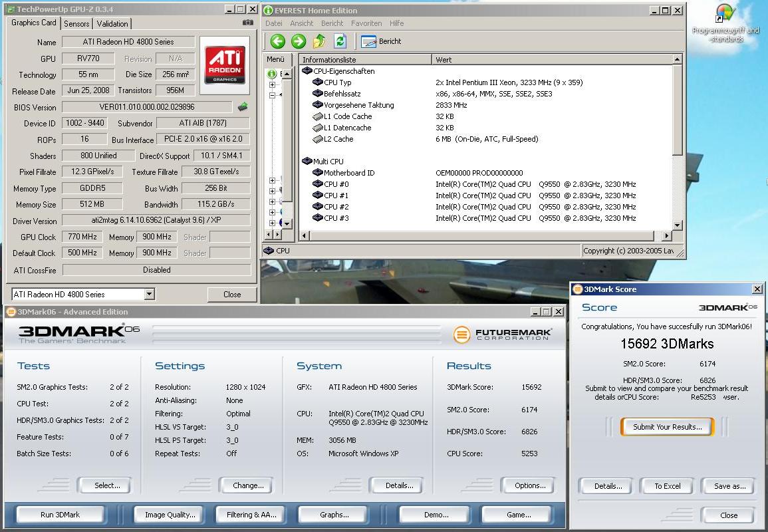The image size is (768, 532).
Task: Switch to the Sensors tab in GPU-Z
Action: pyautogui.click(x=76, y=23)
